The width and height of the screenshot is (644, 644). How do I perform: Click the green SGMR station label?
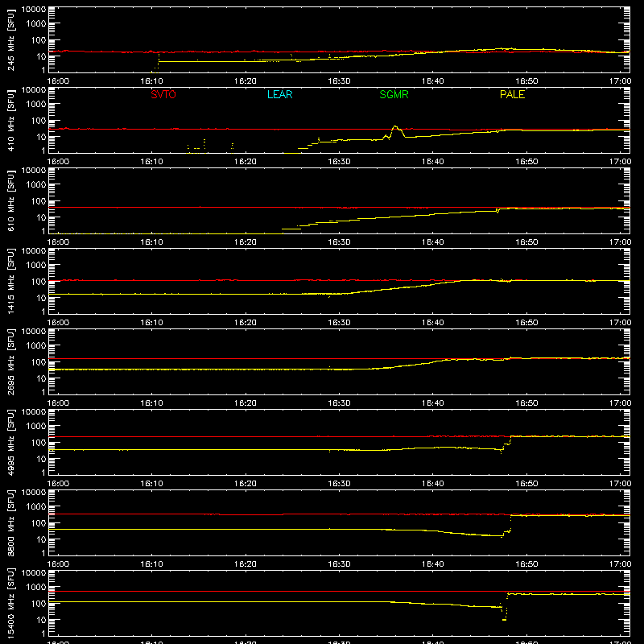click(394, 94)
